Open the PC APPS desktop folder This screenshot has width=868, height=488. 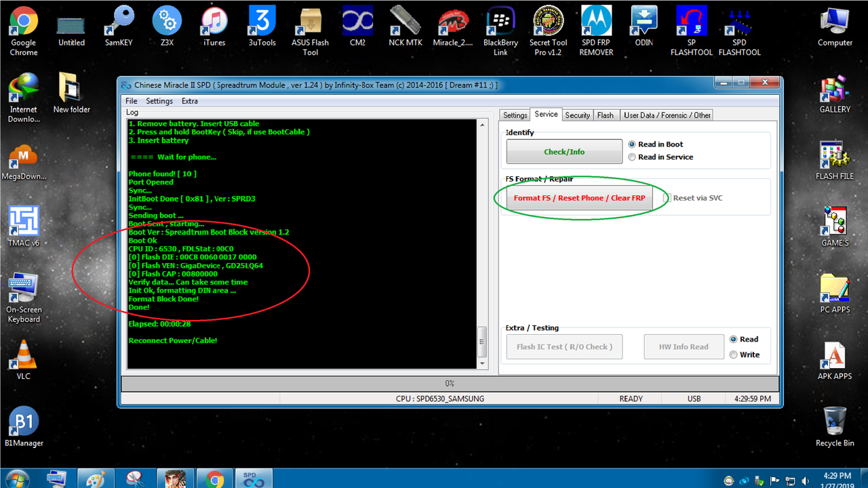click(835, 293)
